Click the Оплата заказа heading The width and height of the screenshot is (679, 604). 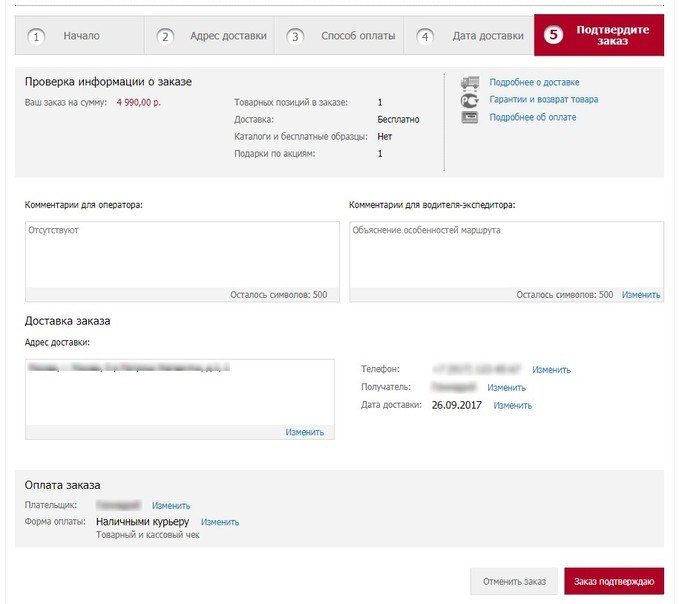pyautogui.click(x=62, y=485)
